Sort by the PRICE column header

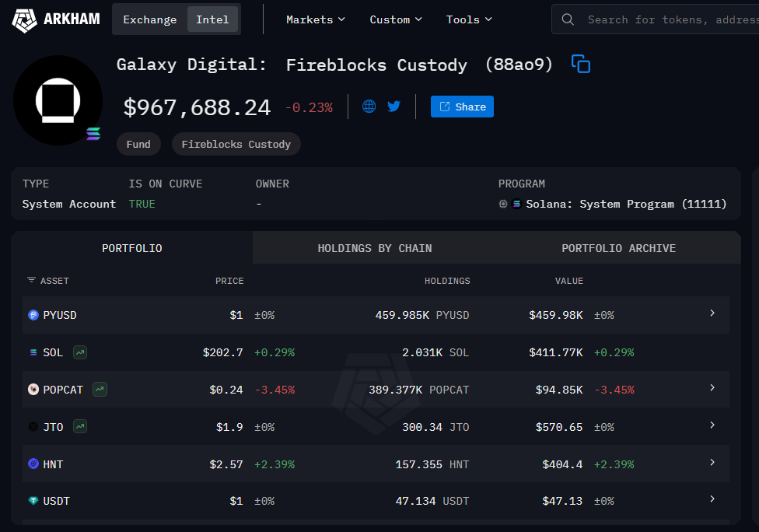(x=229, y=281)
